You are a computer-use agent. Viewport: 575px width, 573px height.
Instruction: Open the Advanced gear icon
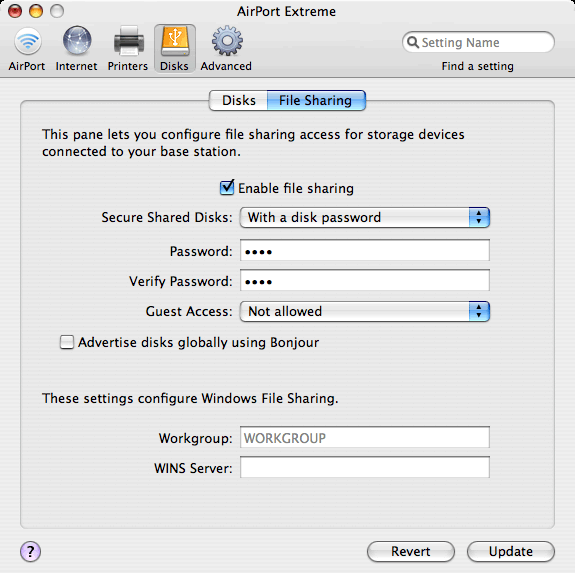pos(227,41)
